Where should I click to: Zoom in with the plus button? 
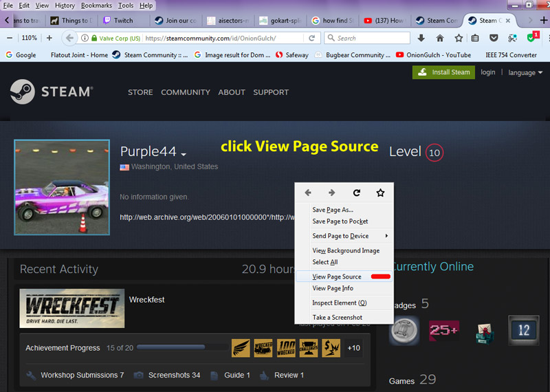(49, 38)
